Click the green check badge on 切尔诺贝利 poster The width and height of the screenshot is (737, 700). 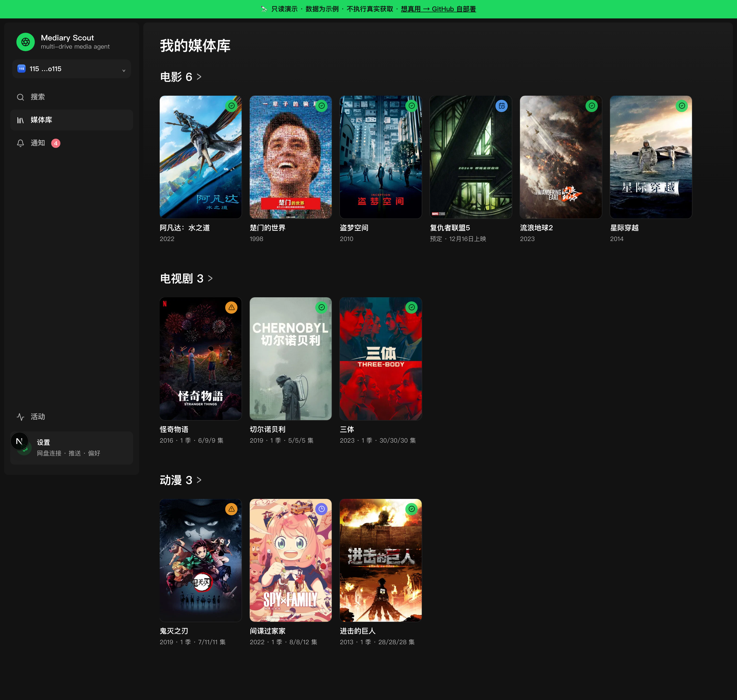322,308
